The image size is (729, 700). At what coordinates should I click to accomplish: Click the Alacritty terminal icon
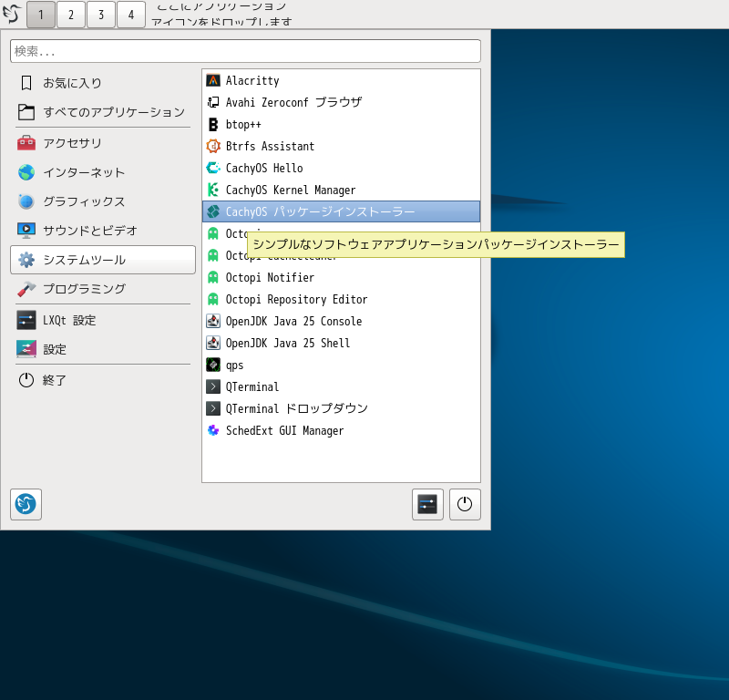click(x=213, y=80)
